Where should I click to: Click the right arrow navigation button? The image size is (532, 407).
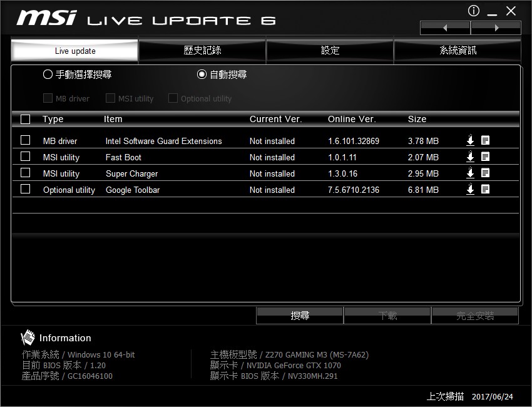pos(496,28)
